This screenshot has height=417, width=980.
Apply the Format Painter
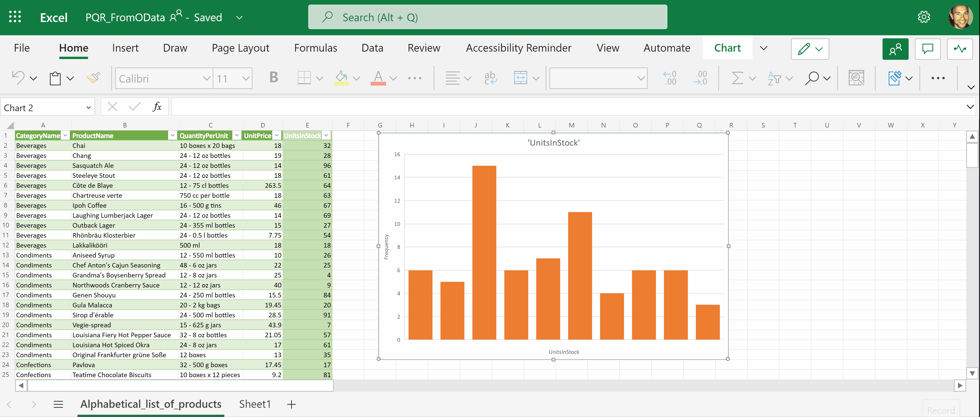92,78
